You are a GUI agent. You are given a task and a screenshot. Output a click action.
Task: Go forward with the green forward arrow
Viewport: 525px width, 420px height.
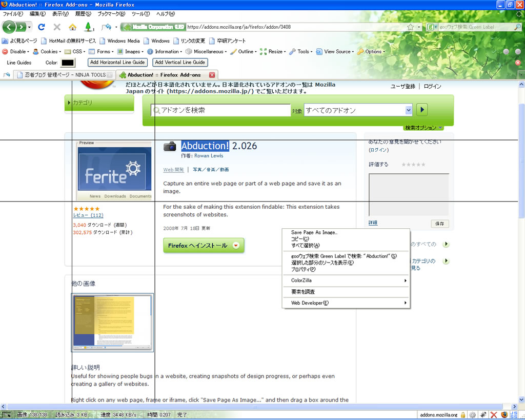point(21,27)
